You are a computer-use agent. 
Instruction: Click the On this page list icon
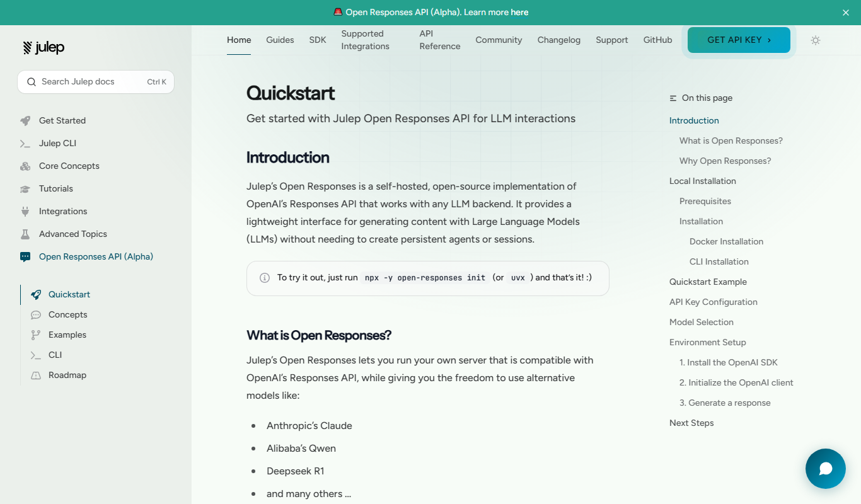click(x=673, y=98)
